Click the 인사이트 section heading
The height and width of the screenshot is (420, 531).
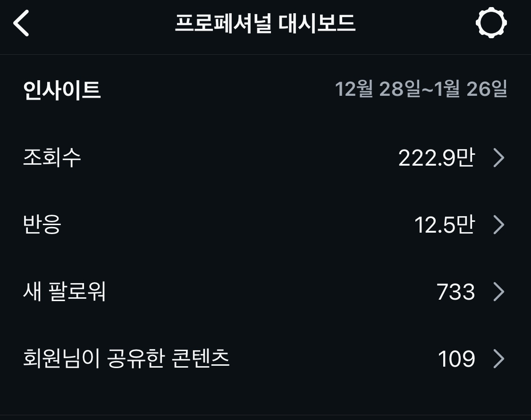coord(62,90)
